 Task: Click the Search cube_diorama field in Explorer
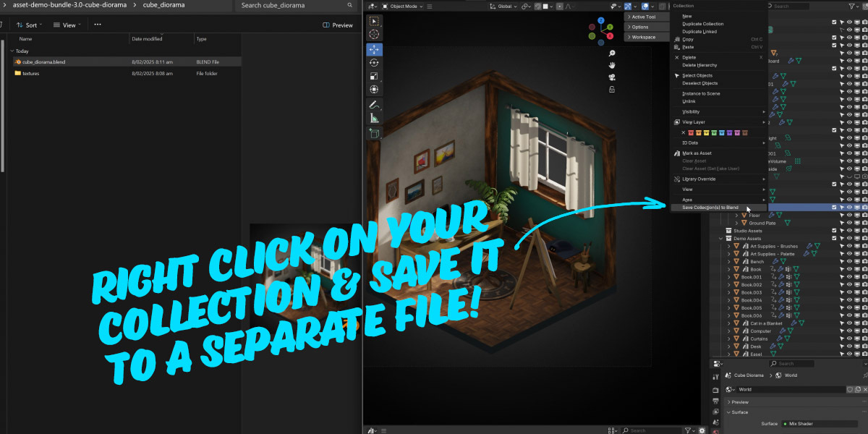point(296,5)
